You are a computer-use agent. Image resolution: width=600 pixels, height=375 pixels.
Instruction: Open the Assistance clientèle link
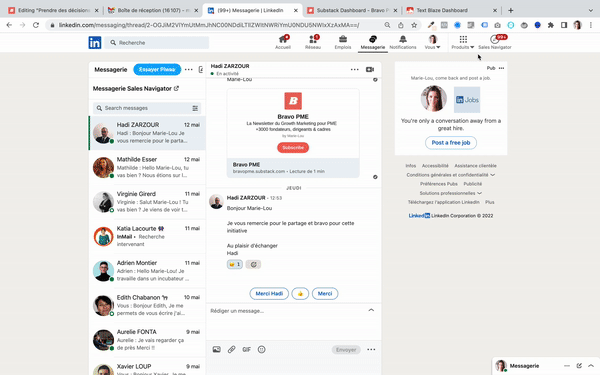click(x=475, y=166)
